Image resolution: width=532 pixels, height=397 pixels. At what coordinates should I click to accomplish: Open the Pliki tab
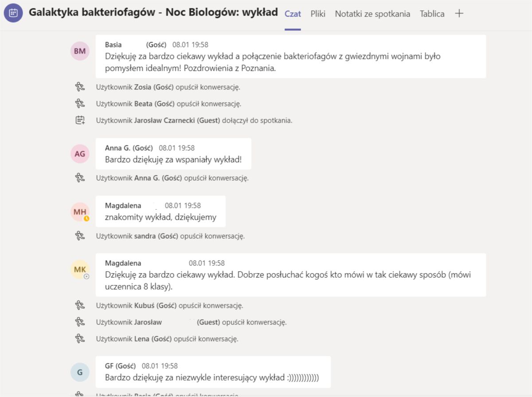318,14
